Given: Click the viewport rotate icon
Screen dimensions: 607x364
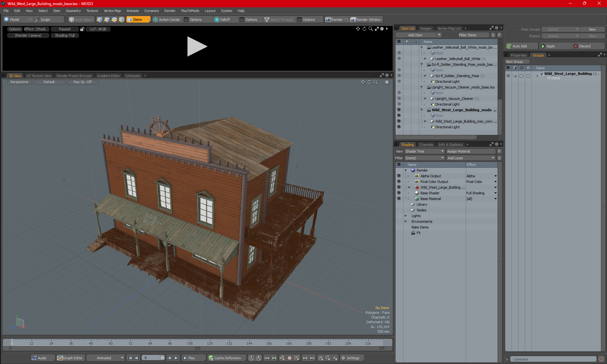Looking at the screenshot, I should [x=369, y=82].
